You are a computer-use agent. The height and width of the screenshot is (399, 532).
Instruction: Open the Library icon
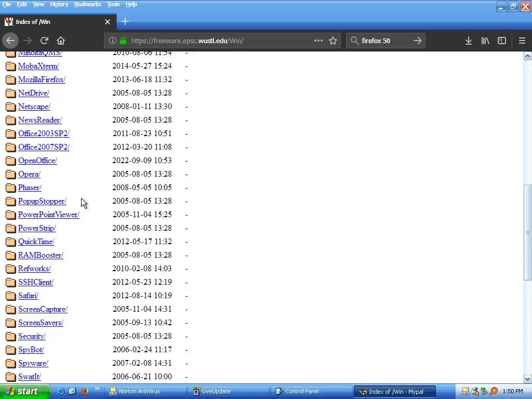(x=485, y=41)
